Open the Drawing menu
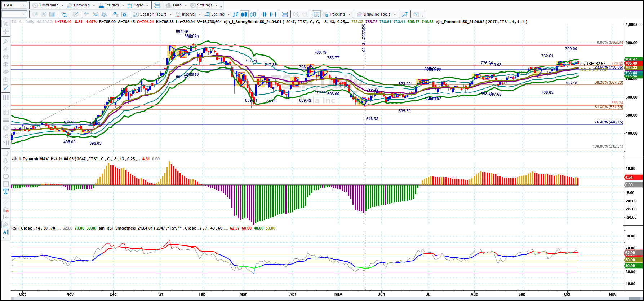This screenshot has height=301, width=644. click(78, 5)
